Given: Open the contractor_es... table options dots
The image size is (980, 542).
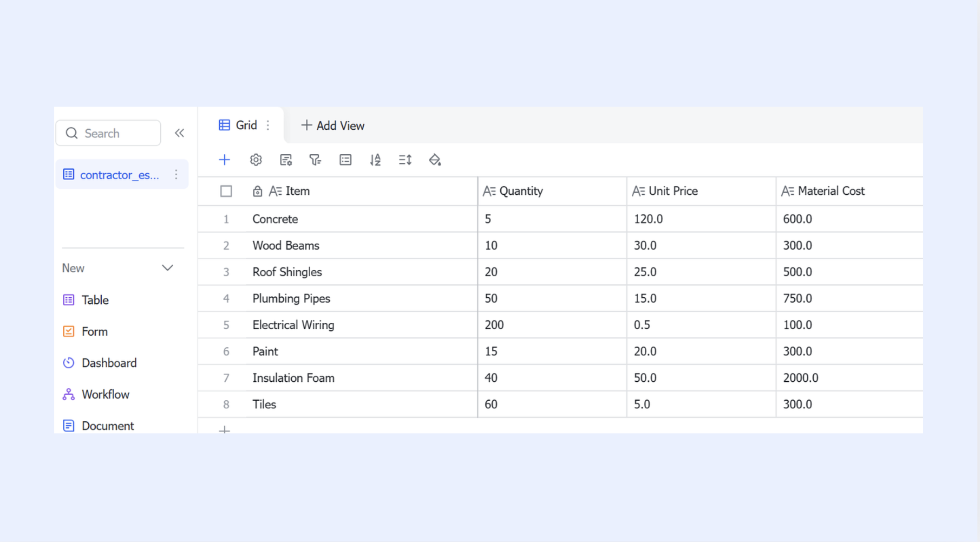Looking at the screenshot, I should tap(176, 174).
